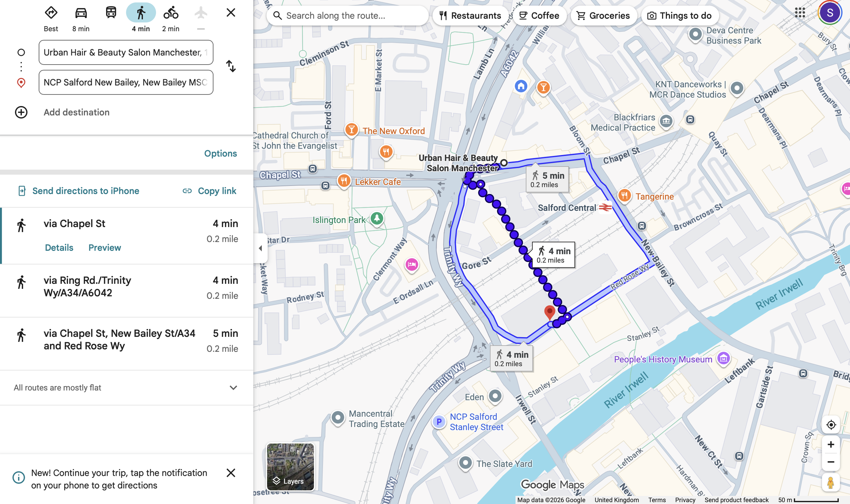Open Deva Centre Business Park marker
Screen dimensions: 850x504
[695, 34]
